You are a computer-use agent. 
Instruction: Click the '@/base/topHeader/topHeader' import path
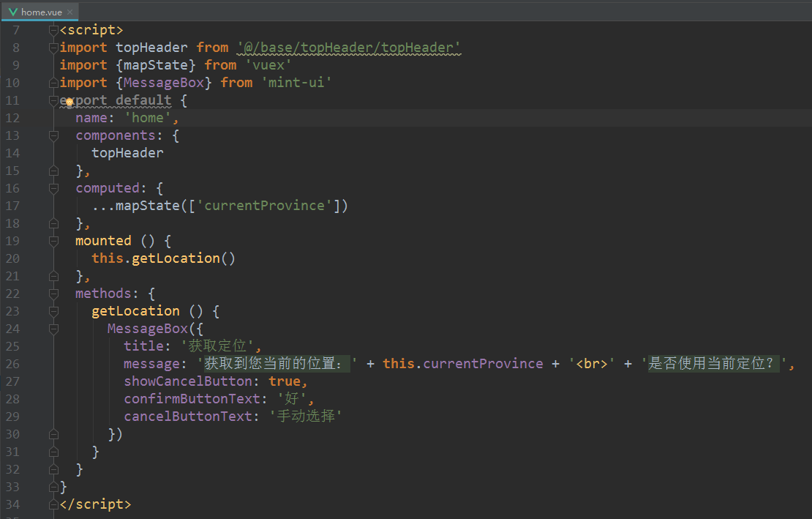tap(348, 48)
